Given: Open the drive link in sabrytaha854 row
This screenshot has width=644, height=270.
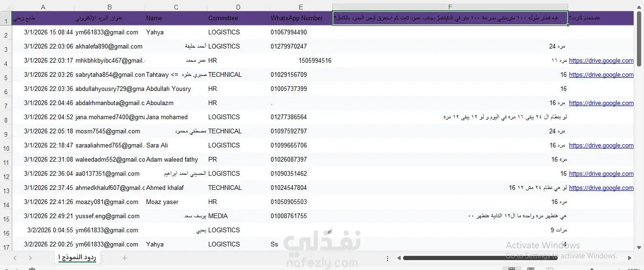Looking at the screenshot, I should pyautogui.click(x=601, y=74).
